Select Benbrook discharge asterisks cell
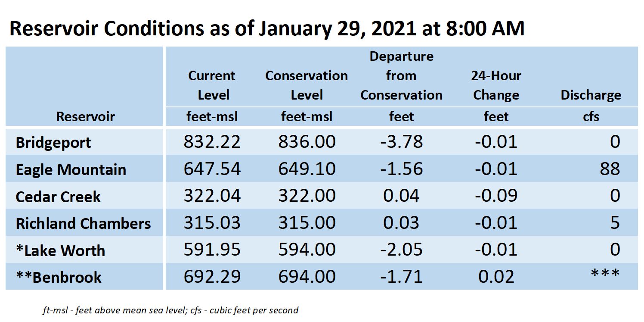 605,273
